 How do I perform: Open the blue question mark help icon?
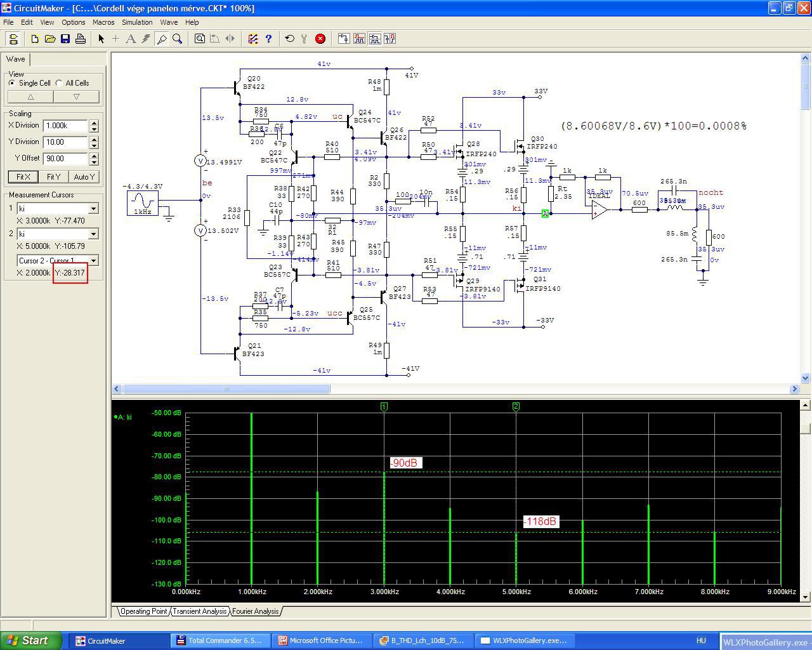(268, 39)
